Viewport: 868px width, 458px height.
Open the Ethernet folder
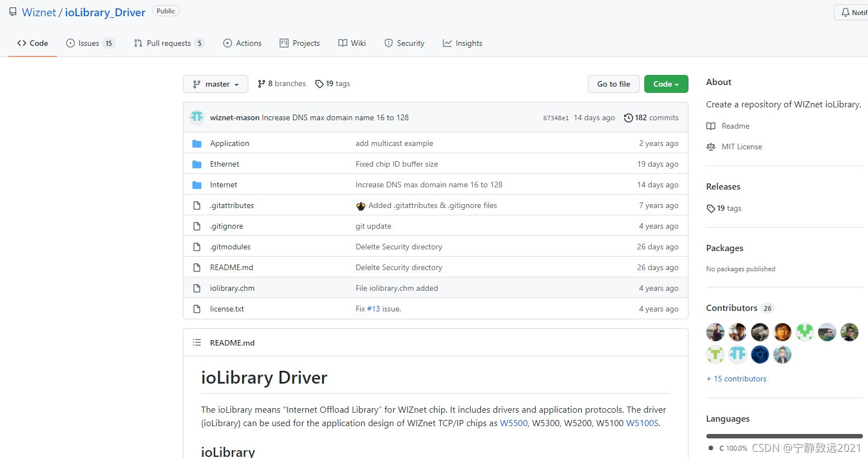[224, 164]
